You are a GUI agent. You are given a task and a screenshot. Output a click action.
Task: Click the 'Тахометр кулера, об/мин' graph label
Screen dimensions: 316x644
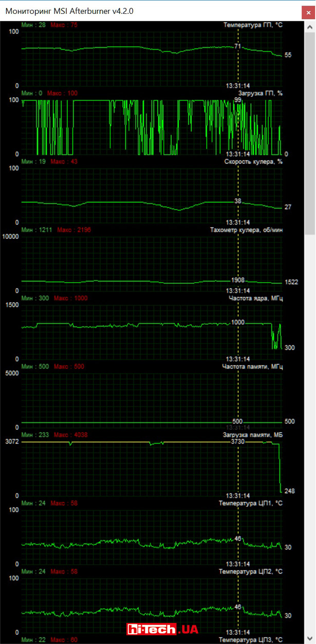coord(246,230)
